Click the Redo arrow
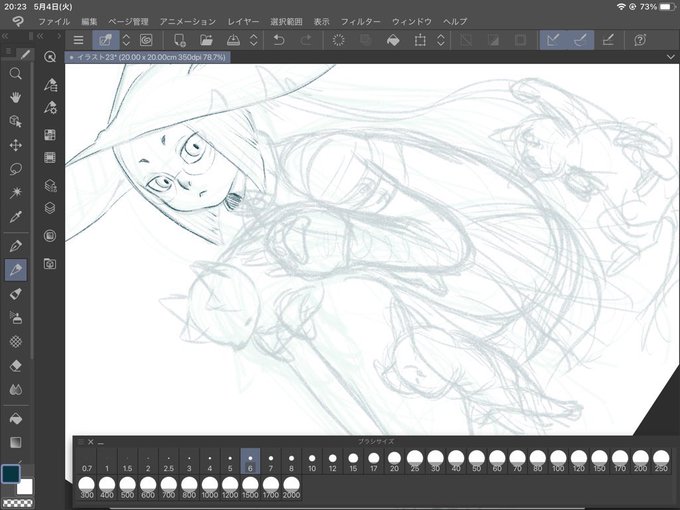Screen dimensions: 680x510 (306, 40)
